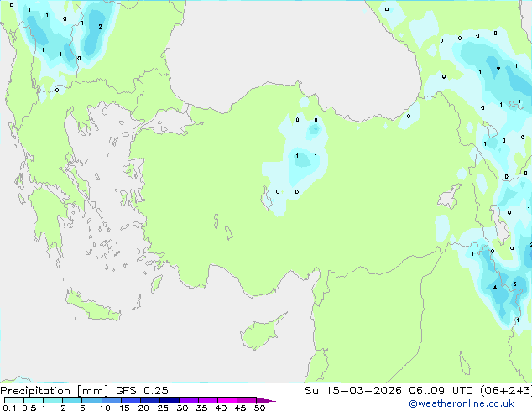Click the "06..09 UTC" time range
Image resolution: width=532 pixels, height=411 pixels.
tap(441, 391)
